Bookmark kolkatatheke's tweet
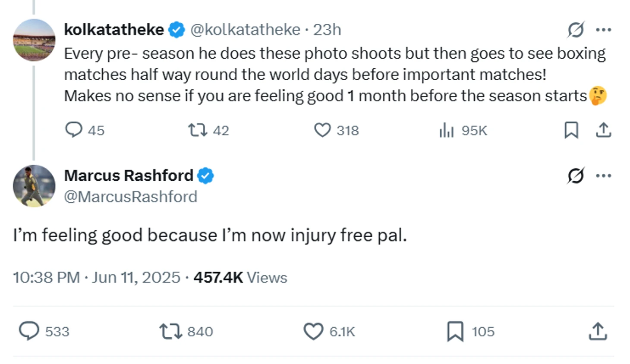Viewport: 630px width, 364px height. point(571,130)
